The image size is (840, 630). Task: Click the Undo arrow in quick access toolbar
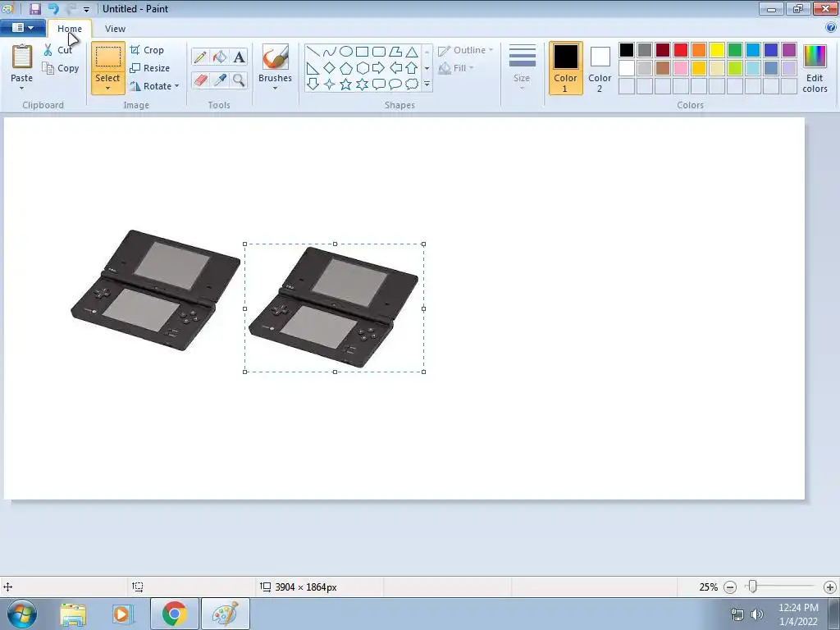[53, 8]
